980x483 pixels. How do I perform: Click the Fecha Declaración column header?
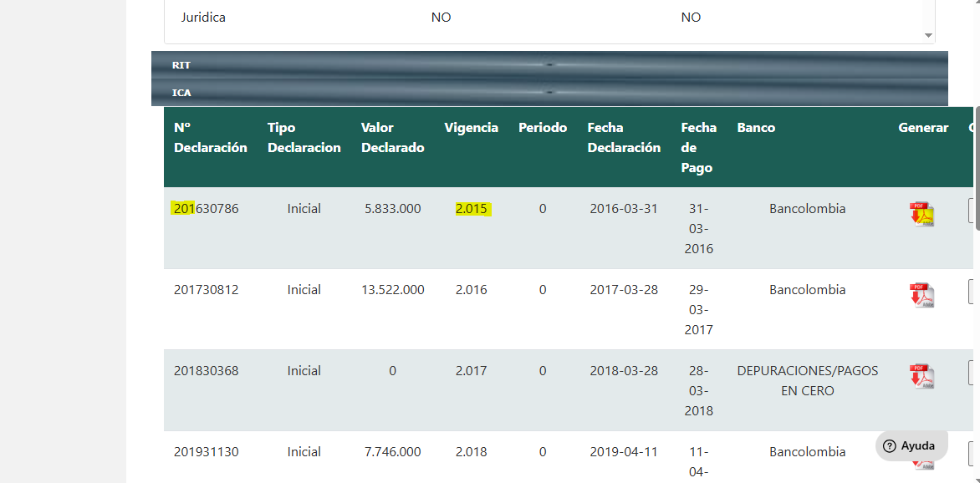pyautogui.click(x=624, y=138)
